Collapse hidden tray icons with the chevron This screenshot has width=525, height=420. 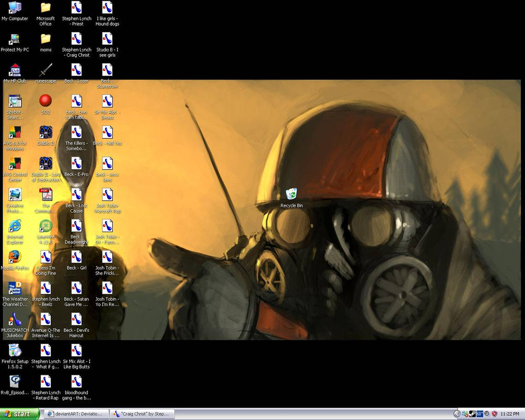click(456, 414)
